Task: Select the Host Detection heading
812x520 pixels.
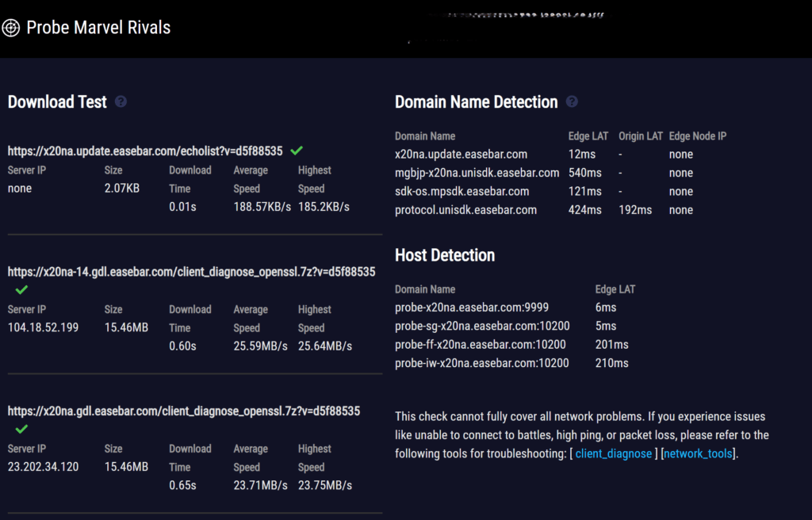Action: tap(445, 255)
